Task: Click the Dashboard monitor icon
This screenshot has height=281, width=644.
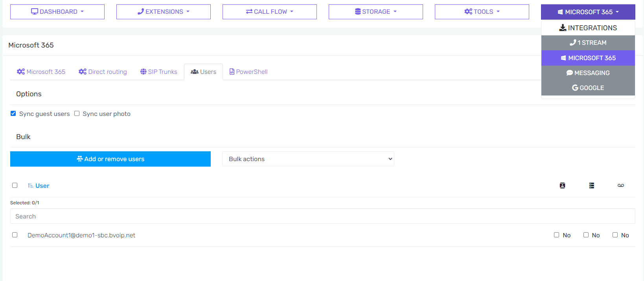Action: pyautogui.click(x=35, y=12)
